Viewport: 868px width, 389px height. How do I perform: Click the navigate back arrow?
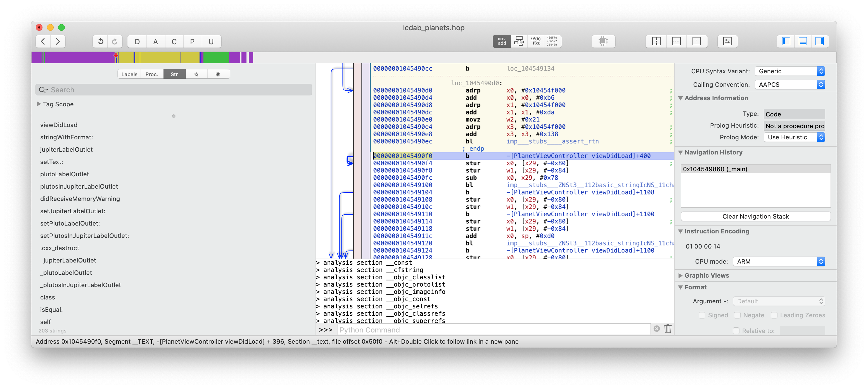click(x=43, y=41)
